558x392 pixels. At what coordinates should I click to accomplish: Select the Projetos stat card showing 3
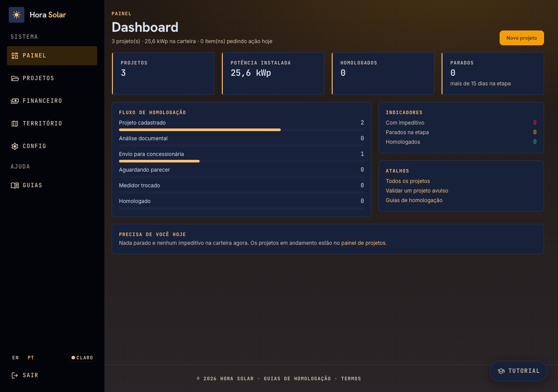coord(163,74)
